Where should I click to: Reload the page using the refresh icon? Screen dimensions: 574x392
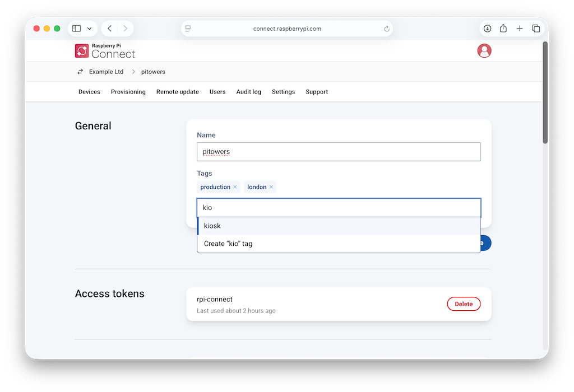click(x=387, y=29)
